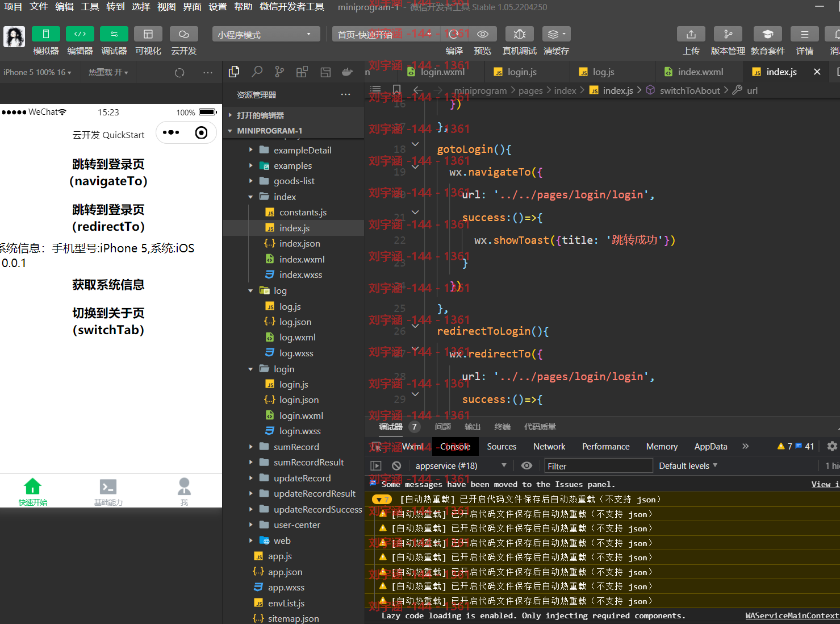Open version management icon
The width and height of the screenshot is (840, 624).
pos(728,34)
